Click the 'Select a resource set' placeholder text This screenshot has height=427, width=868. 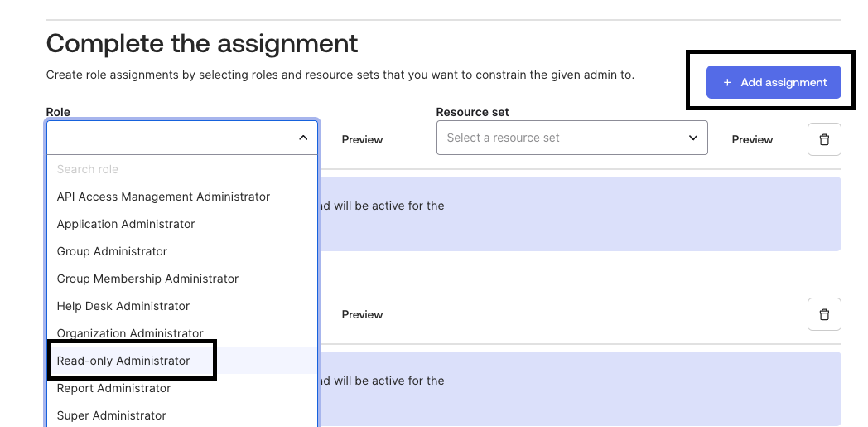pyautogui.click(x=503, y=138)
